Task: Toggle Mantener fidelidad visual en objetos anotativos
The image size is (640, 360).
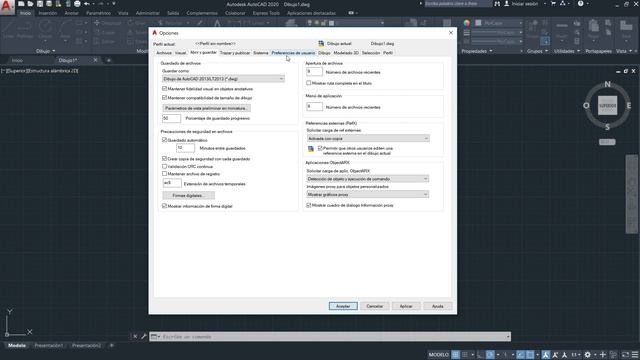Action: 164,89
